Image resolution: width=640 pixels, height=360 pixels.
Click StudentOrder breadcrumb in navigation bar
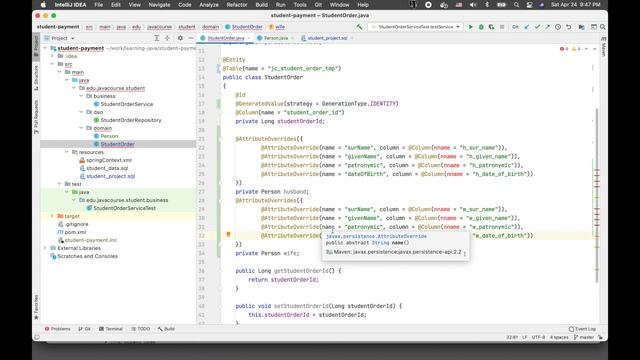point(247,27)
